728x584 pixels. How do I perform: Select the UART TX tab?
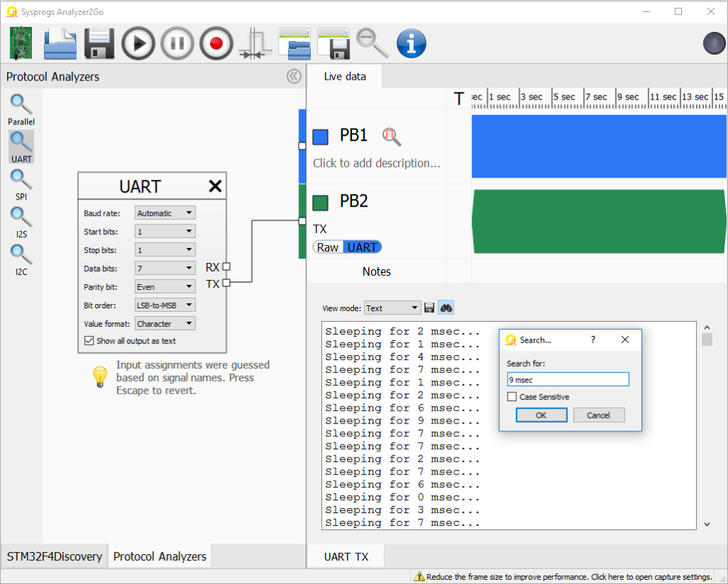346,556
